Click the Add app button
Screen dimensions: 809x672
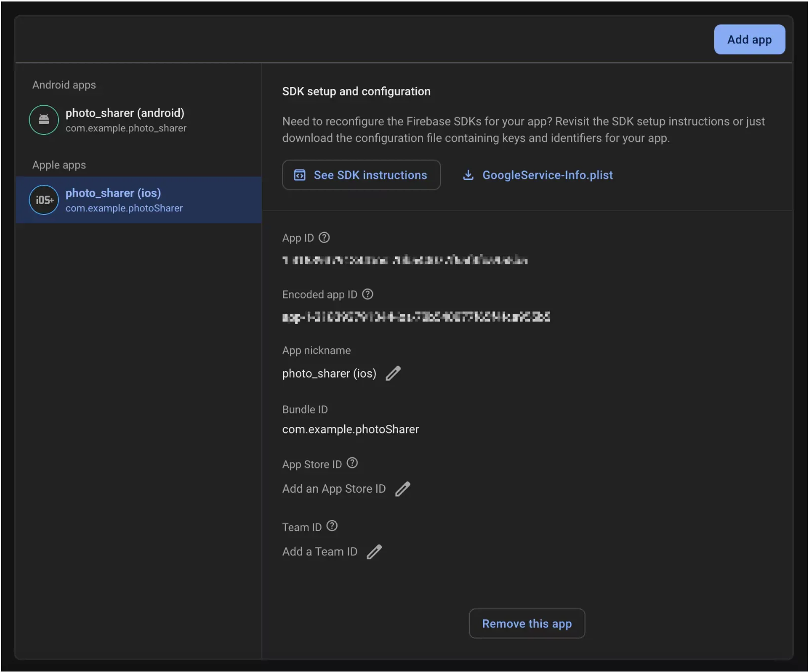pyautogui.click(x=749, y=40)
